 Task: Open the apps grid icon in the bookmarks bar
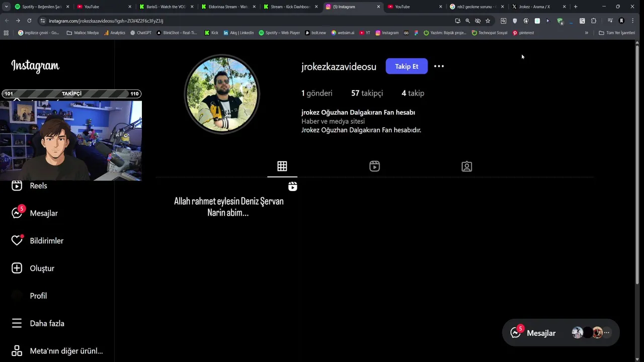tap(6, 33)
